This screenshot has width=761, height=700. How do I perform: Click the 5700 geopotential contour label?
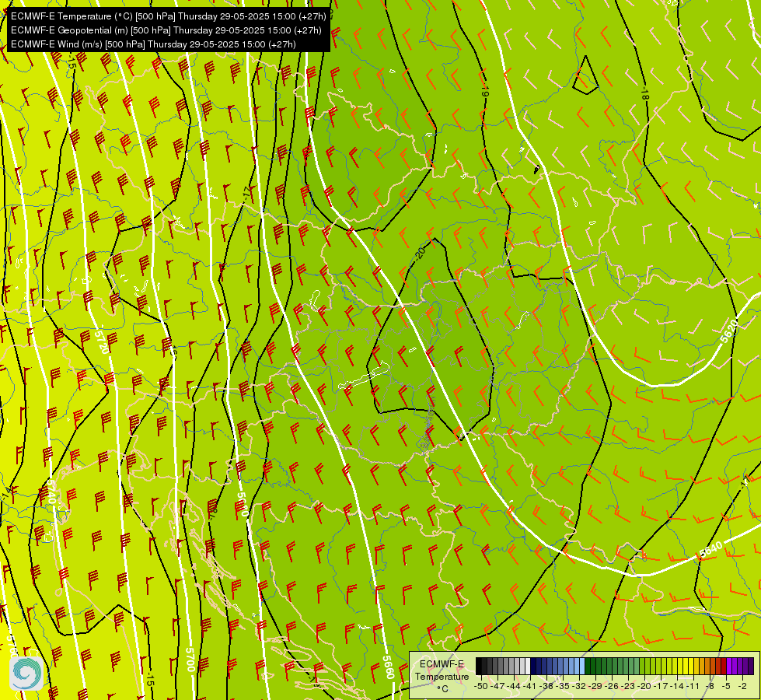190,660
